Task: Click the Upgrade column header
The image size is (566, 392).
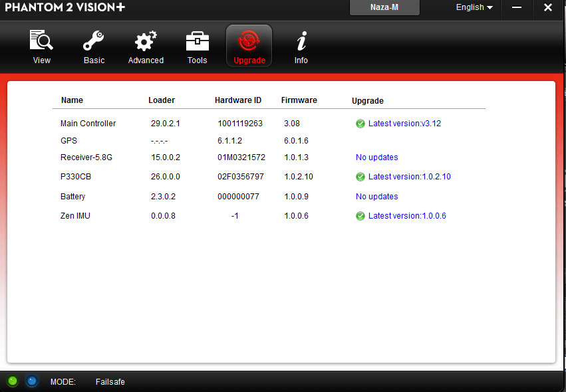Action: tap(367, 100)
